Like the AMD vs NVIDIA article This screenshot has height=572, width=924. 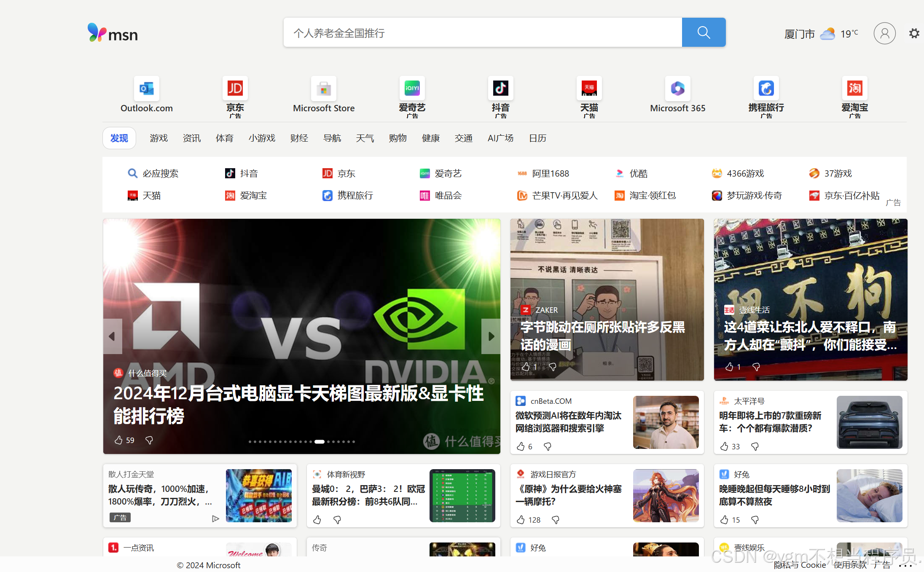pyautogui.click(x=118, y=440)
